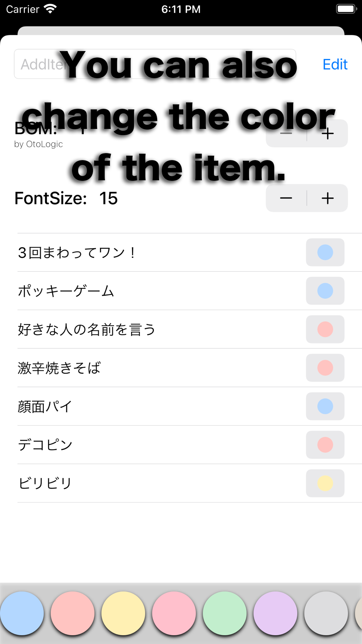The image size is (362, 644).
Task: Decrease FontSize with the minus button
Action: click(286, 198)
